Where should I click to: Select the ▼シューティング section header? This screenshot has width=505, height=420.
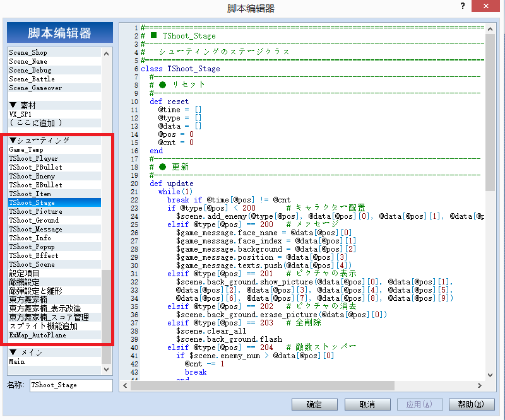(54, 141)
